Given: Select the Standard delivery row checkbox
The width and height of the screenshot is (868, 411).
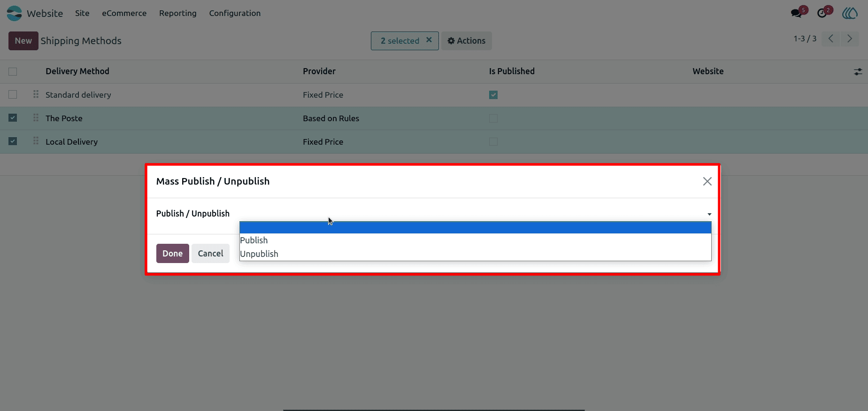Looking at the screenshot, I should [x=13, y=94].
